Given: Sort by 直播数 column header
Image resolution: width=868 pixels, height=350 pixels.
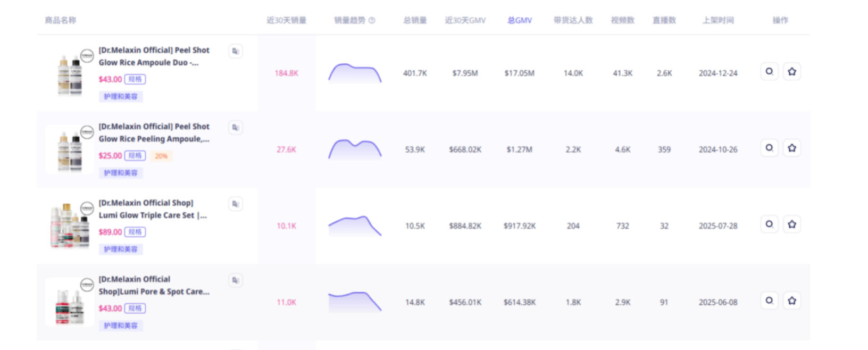Looking at the screenshot, I should point(664,20).
